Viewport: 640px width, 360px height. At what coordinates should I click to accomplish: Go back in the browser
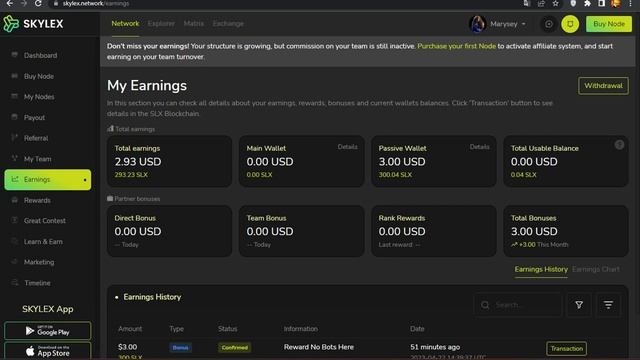click(x=9, y=3)
